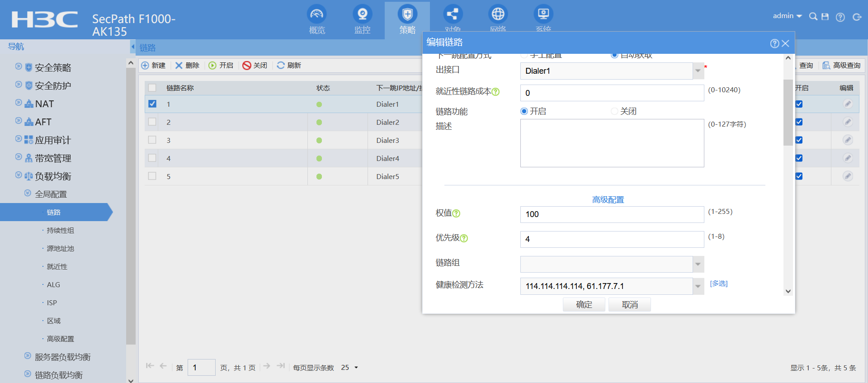Click the 开启 enable toolbar button
The height and width of the screenshot is (383, 868).
[221, 66]
